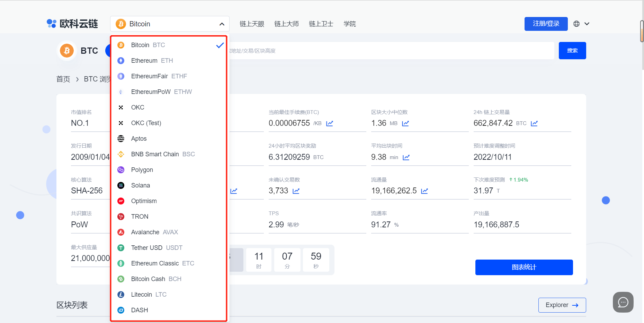Open 链上卫士 navigation item
Screen dimensions: 644x323
(x=321, y=24)
